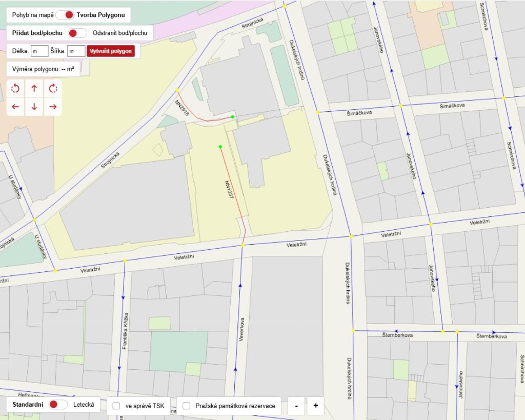The width and height of the screenshot is (525, 420).
Task: Toggle Standardní / Letecká map view switch
Action: coord(58,405)
